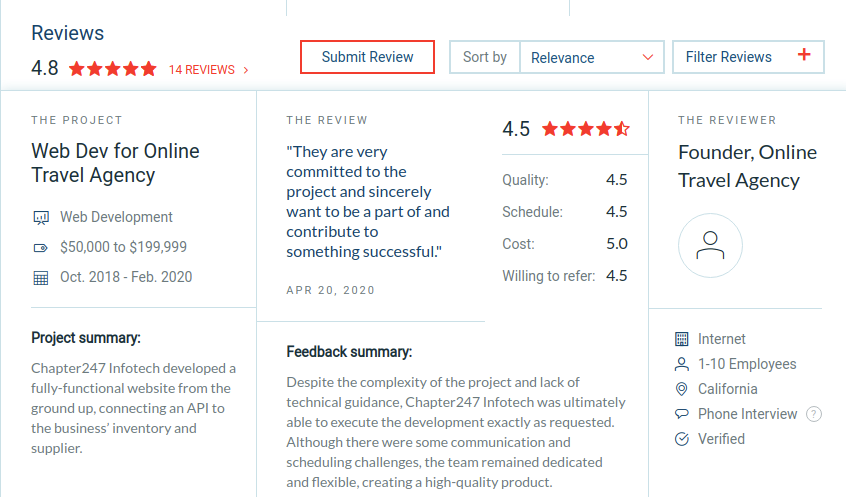Open the Sort by Relevance dropdown

pos(592,57)
